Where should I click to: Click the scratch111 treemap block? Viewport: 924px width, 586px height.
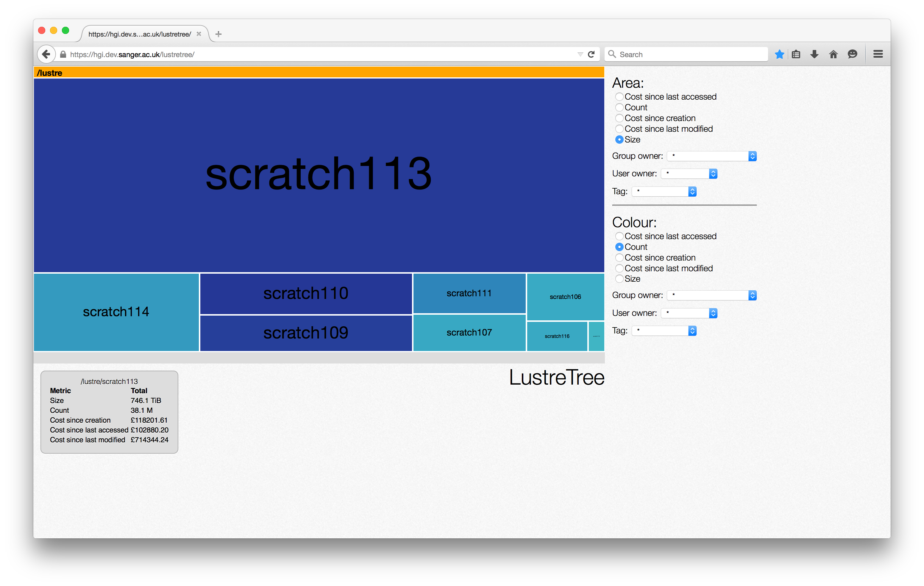click(470, 292)
